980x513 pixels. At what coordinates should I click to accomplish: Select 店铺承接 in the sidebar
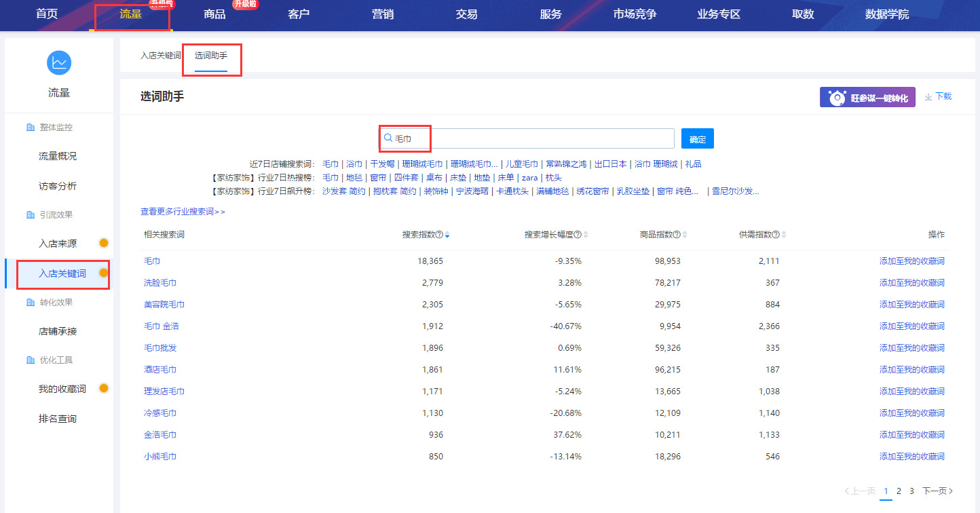point(58,331)
